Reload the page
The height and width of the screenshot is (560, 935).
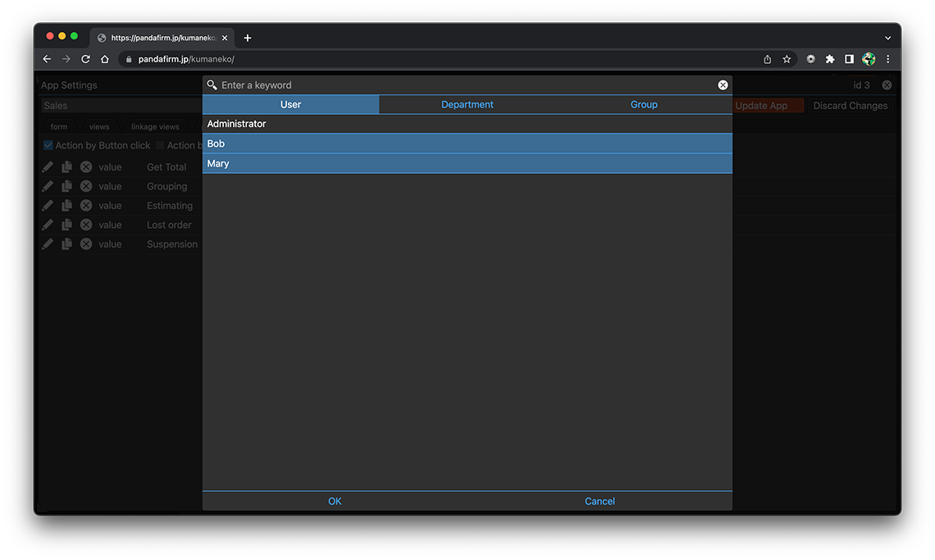(85, 59)
